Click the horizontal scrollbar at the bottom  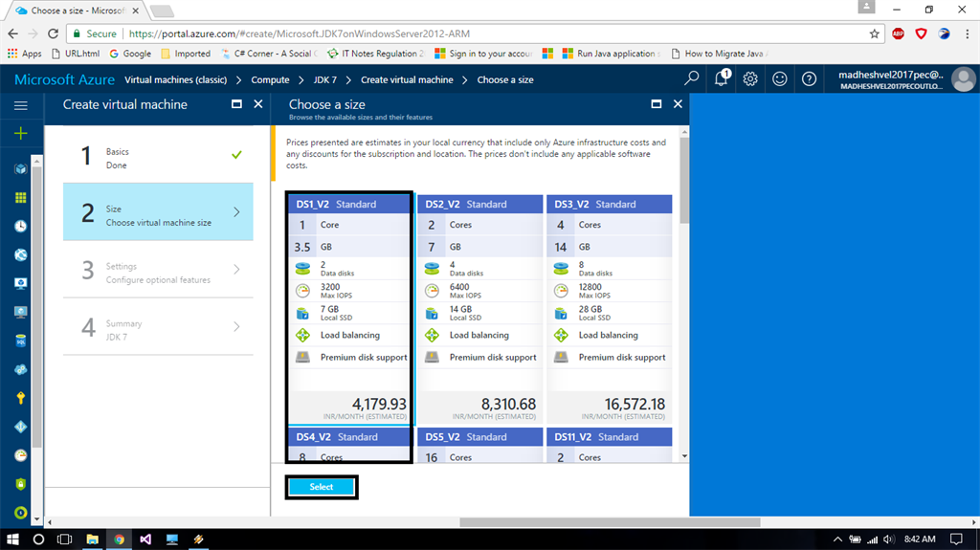coord(610,522)
